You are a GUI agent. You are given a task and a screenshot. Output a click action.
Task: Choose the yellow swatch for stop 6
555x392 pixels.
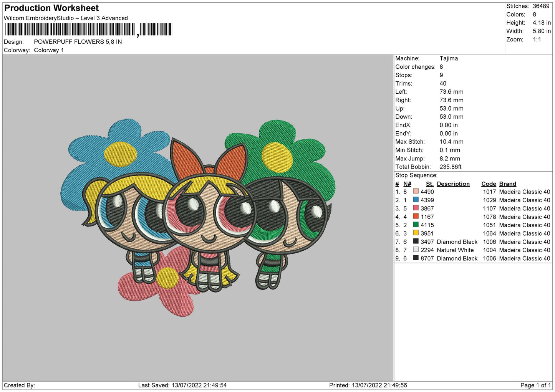tap(416, 233)
